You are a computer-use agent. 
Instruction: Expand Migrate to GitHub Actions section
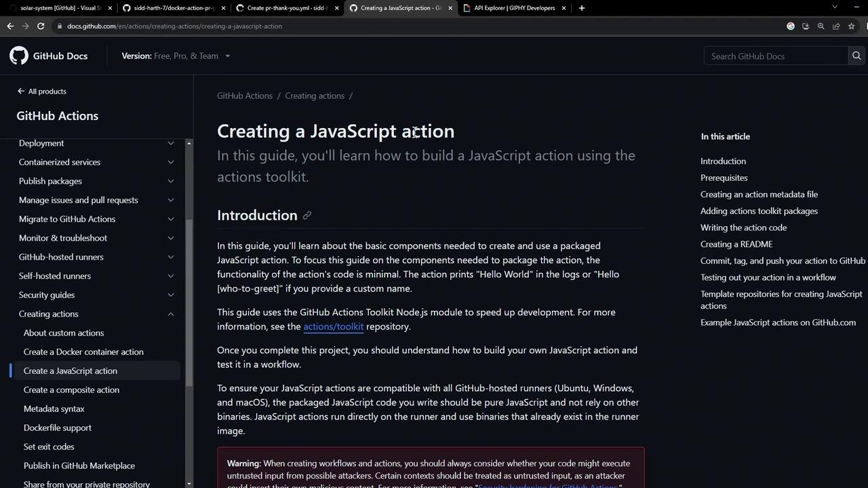point(171,219)
